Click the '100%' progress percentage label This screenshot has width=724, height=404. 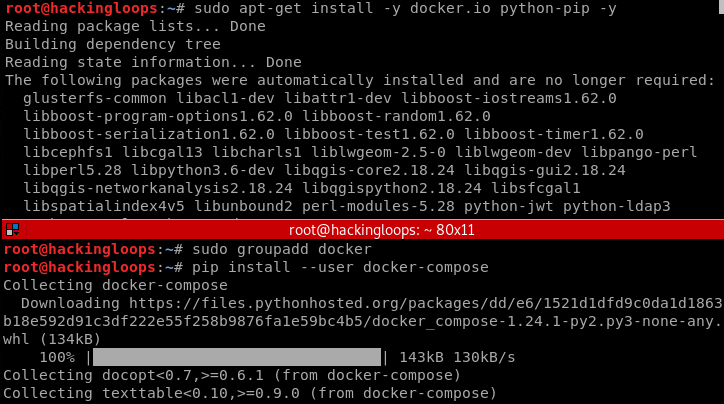pos(58,357)
